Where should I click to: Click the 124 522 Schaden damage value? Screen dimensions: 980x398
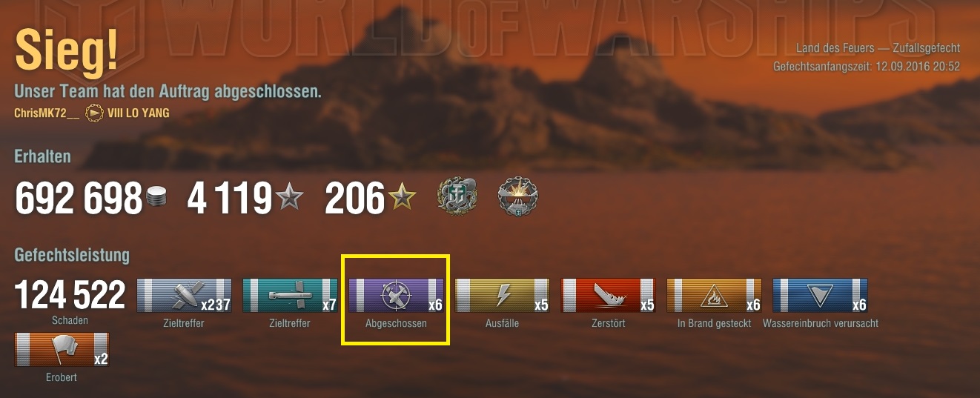(70, 296)
